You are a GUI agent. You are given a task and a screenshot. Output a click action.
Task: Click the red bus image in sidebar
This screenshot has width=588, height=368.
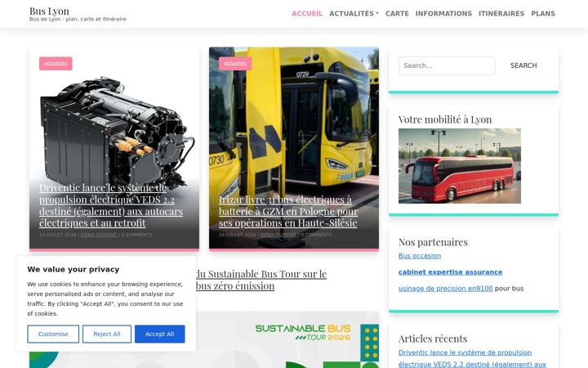coord(459,166)
